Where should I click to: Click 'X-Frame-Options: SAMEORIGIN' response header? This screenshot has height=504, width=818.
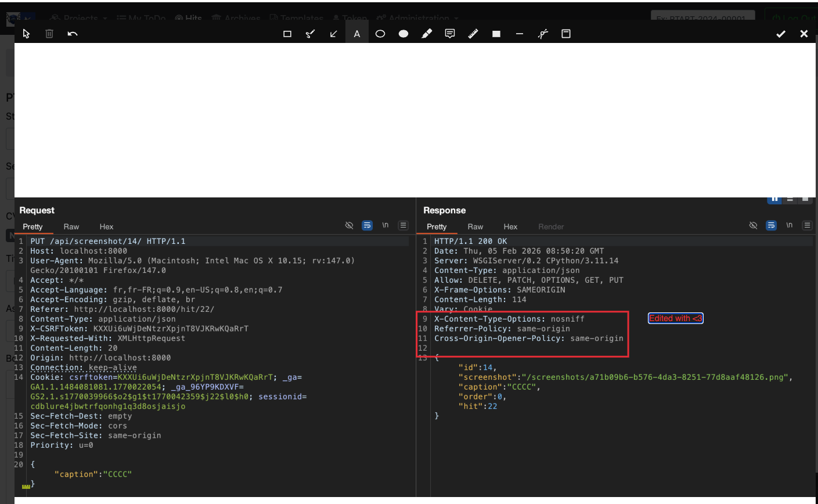pos(500,290)
